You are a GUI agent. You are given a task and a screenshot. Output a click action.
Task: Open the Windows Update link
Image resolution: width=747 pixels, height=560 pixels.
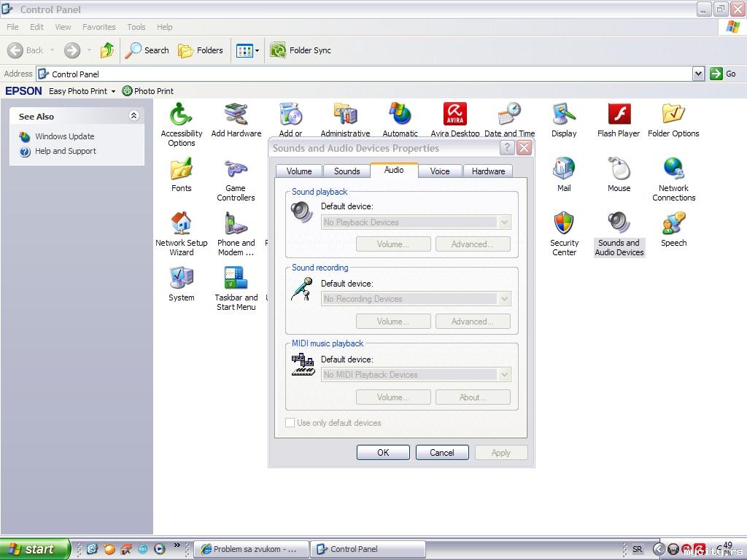pyautogui.click(x=65, y=136)
